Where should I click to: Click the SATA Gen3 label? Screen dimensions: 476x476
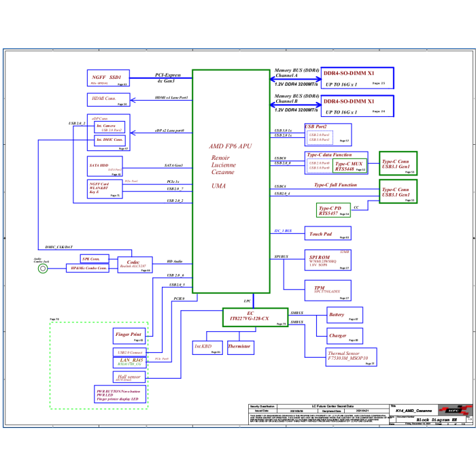(173, 165)
